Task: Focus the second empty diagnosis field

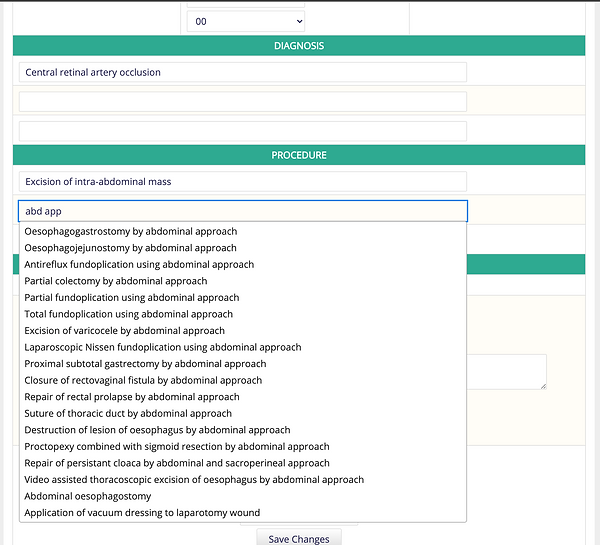Action: click(243, 102)
